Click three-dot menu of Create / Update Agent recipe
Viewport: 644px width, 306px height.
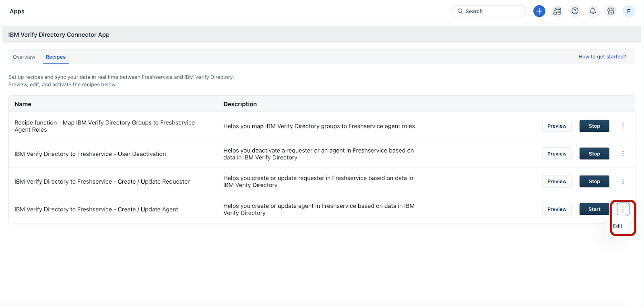(623, 209)
